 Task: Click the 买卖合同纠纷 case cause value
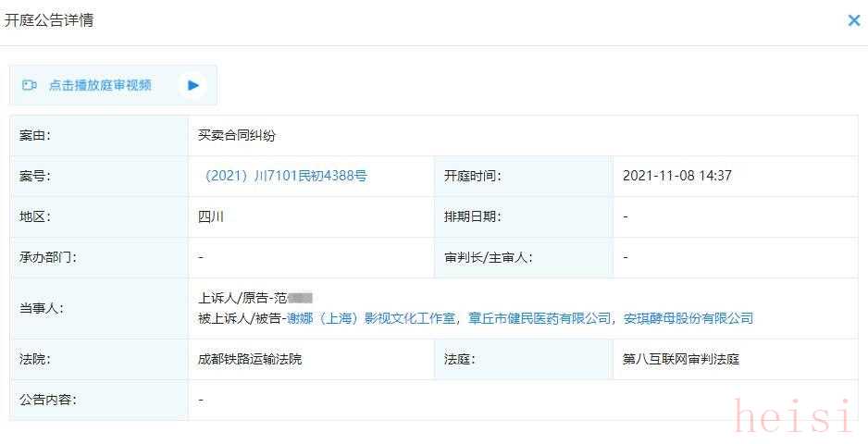coord(237,135)
